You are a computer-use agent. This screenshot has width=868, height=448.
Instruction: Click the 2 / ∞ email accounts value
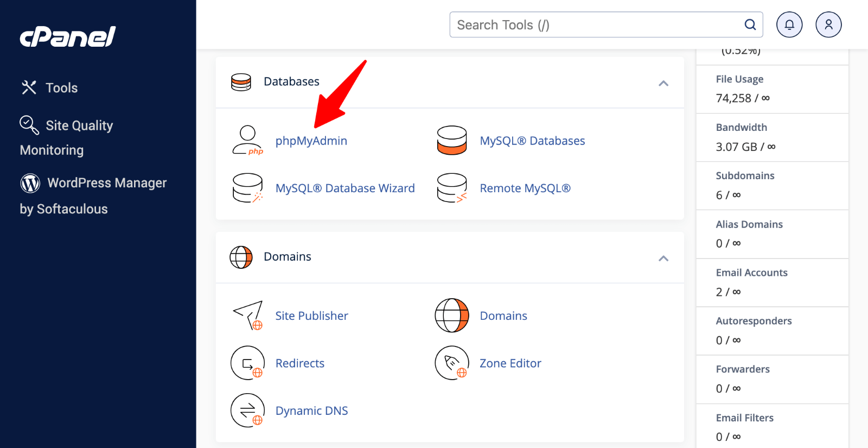click(728, 292)
